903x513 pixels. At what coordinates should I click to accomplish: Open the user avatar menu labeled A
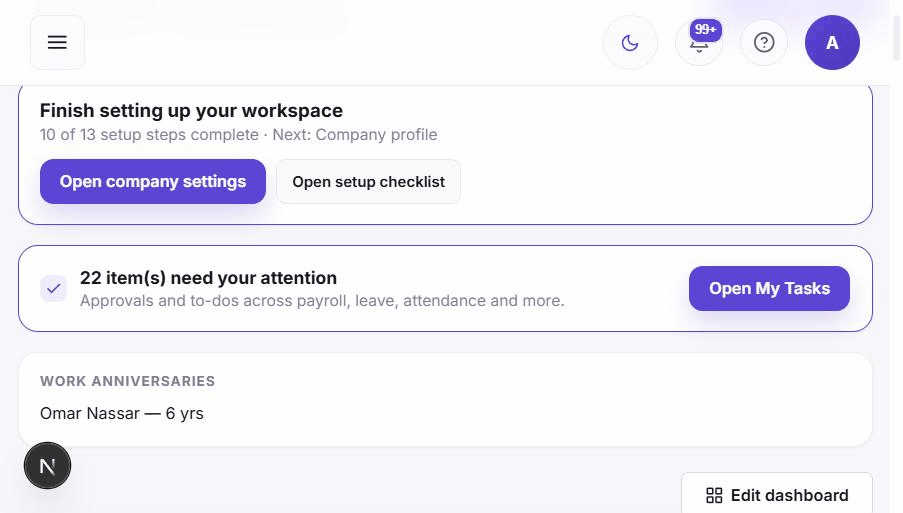pyautogui.click(x=832, y=43)
